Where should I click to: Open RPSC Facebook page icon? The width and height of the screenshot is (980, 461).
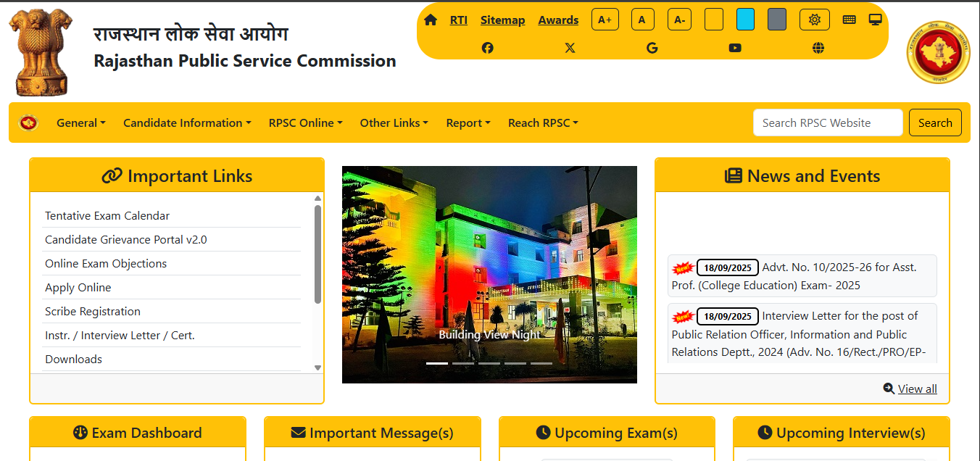click(x=487, y=48)
